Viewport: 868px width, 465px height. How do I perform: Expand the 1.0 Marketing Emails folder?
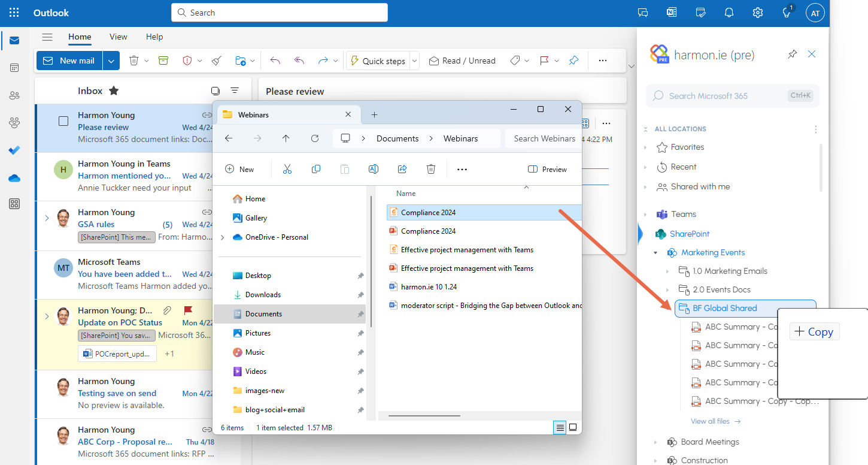[667, 271]
